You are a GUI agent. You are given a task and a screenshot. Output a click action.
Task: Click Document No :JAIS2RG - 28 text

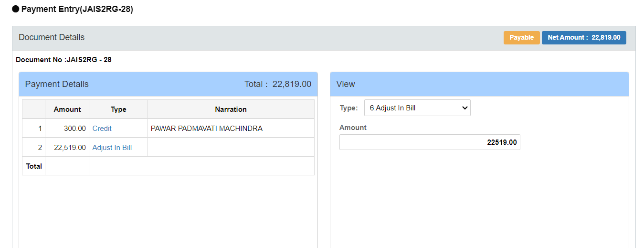tap(64, 60)
